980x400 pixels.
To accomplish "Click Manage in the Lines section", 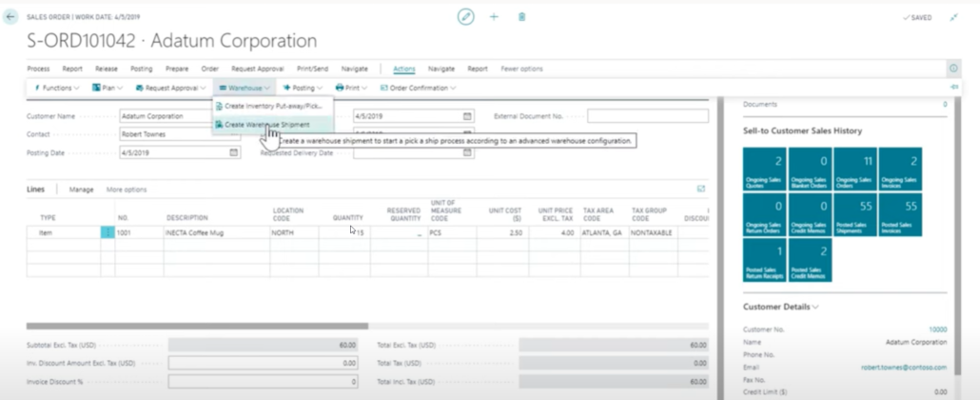I will pos(81,189).
